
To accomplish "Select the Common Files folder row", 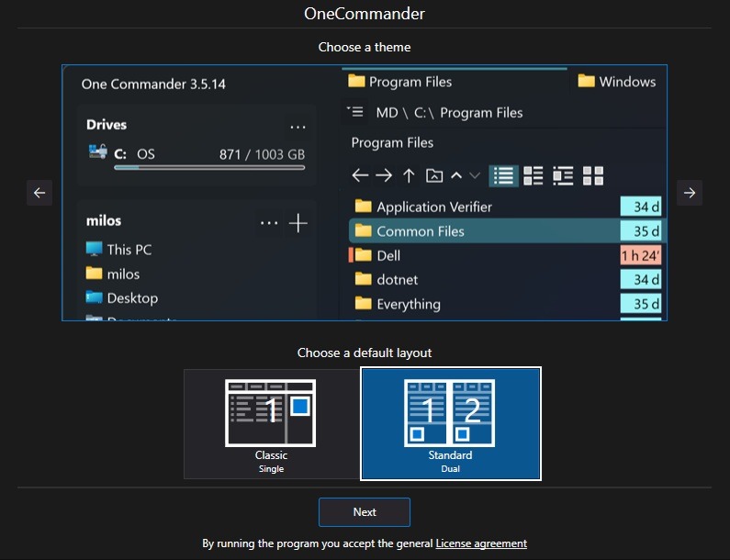I will click(507, 231).
